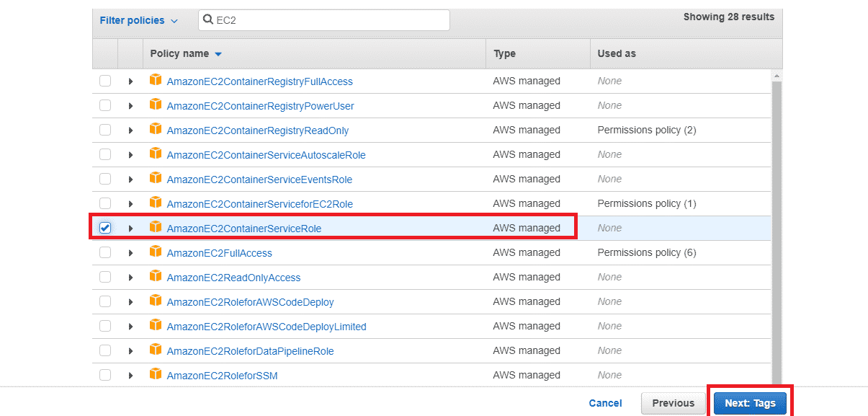
Task: Open the Filter policies dropdown
Action: [x=138, y=20]
